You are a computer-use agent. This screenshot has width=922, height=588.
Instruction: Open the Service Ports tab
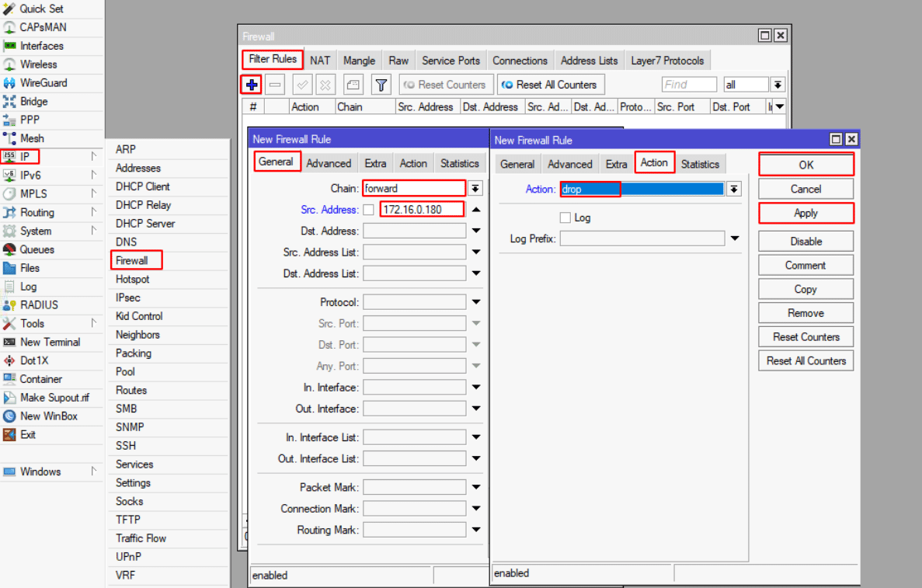coord(451,61)
